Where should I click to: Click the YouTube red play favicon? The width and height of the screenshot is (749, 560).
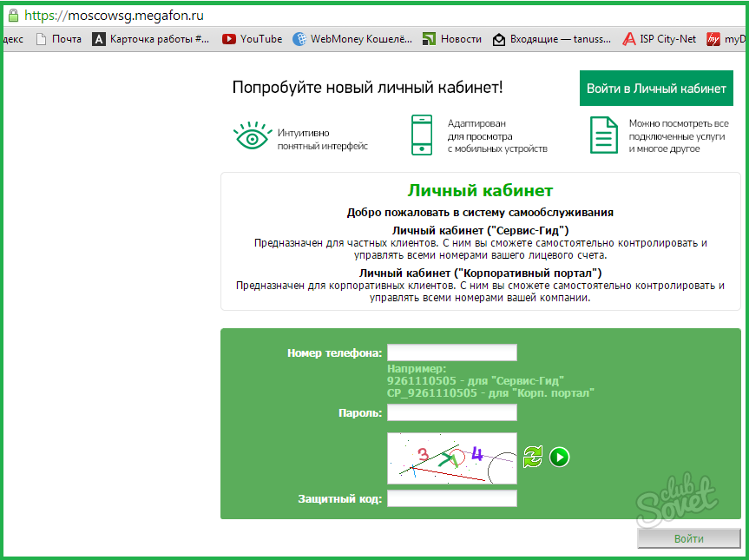pyautogui.click(x=229, y=39)
